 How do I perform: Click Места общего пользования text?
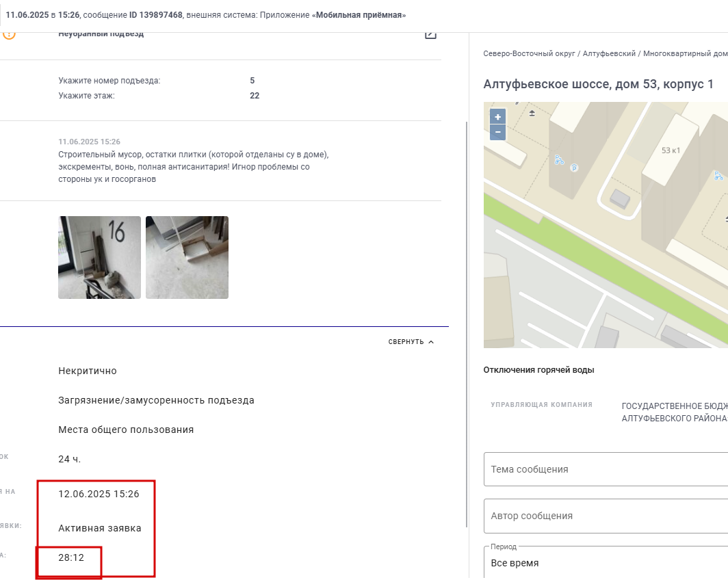click(x=126, y=430)
